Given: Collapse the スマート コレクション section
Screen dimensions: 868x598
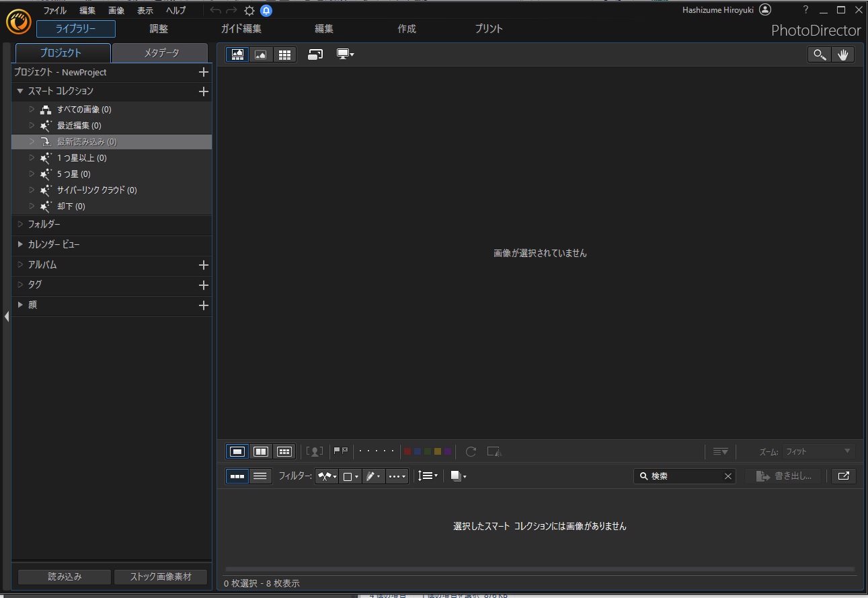Looking at the screenshot, I should pos(20,91).
